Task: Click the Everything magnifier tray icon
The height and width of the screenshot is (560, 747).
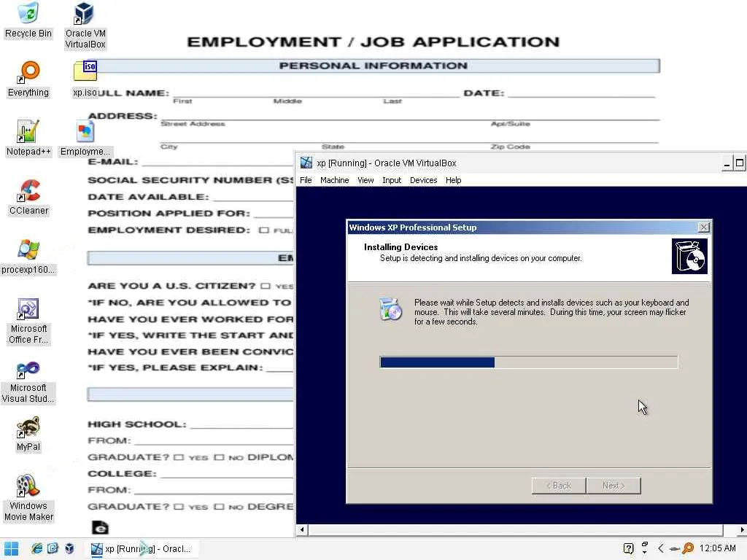Action: (688, 548)
